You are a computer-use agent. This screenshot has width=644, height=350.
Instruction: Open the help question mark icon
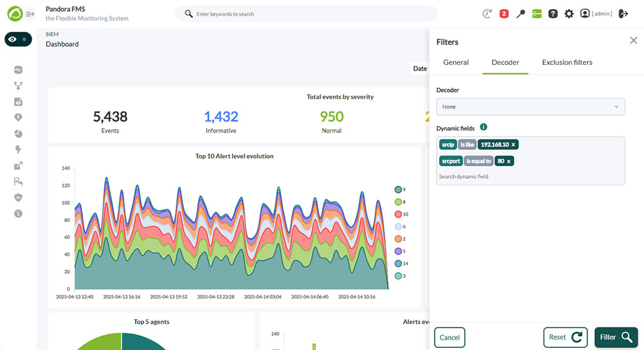(553, 14)
